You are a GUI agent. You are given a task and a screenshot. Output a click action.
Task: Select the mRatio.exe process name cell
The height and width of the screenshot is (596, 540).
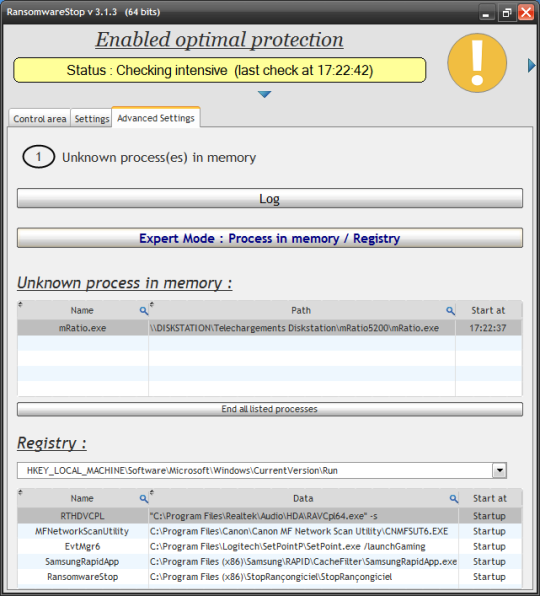[x=82, y=328]
